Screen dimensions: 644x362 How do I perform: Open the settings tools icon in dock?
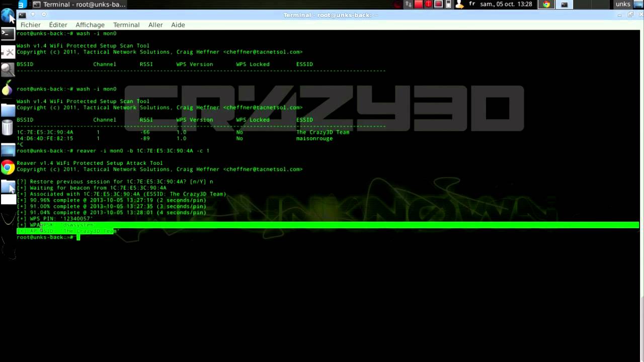[x=8, y=52]
